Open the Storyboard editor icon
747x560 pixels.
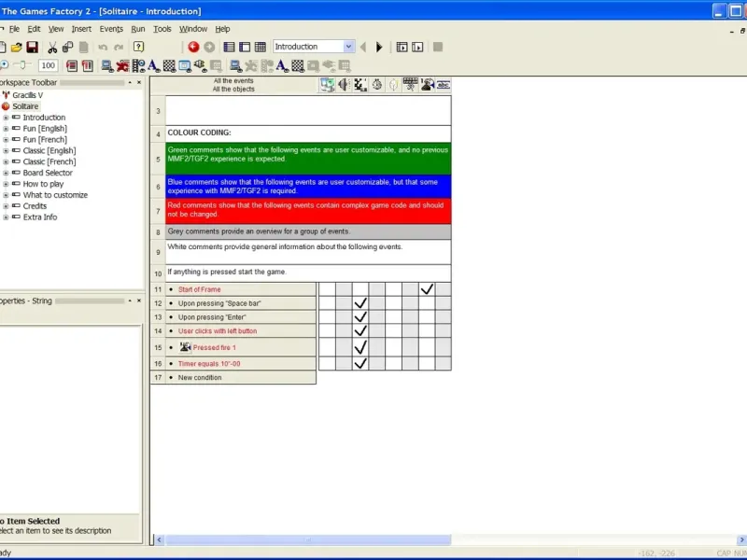click(229, 47)
